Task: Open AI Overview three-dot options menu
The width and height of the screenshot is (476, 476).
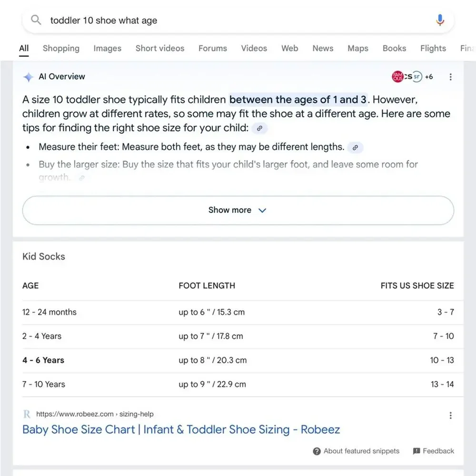Action: (x=450, y=77)
